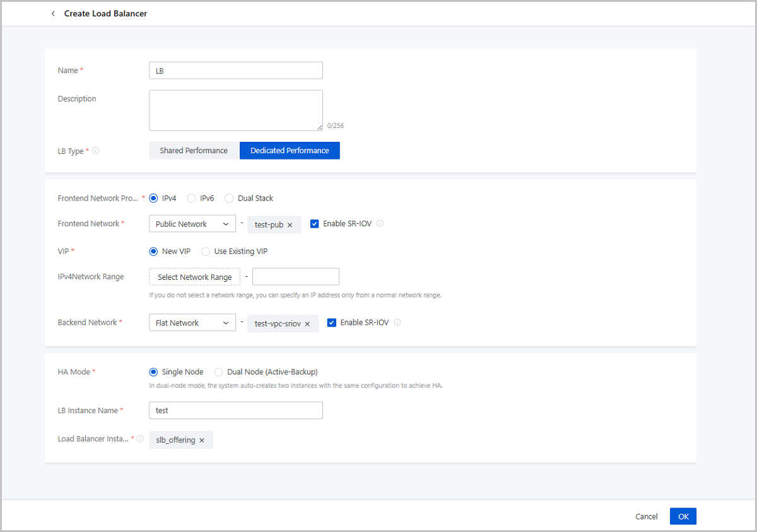Click info icon next to LB Type
The image size is (757, 532).
click(96, 151)
